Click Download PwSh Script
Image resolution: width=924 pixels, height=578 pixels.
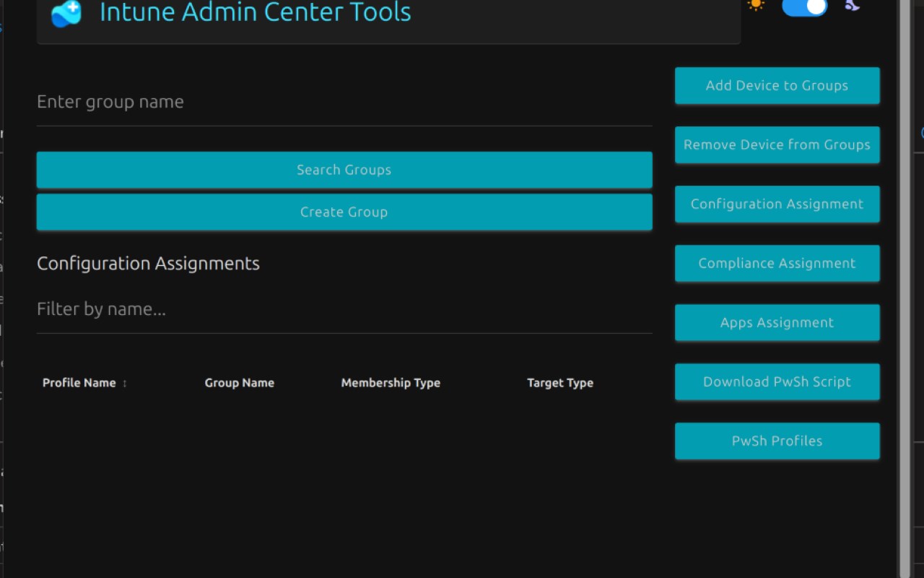[x=777, y=381]
